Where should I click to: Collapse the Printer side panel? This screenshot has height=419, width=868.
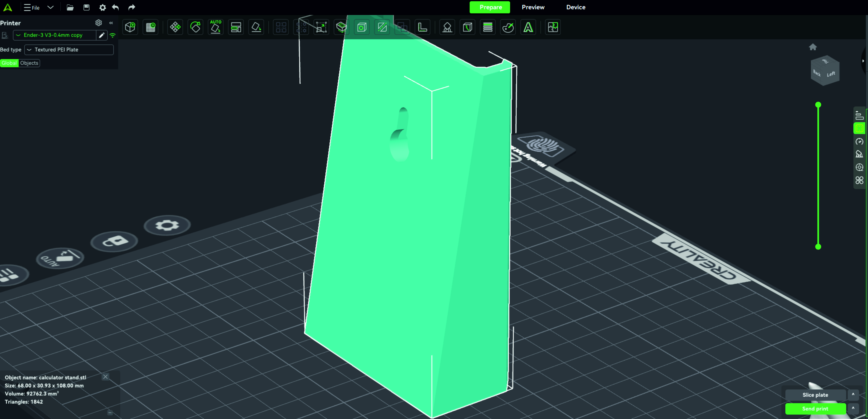(x=111, y=23)
